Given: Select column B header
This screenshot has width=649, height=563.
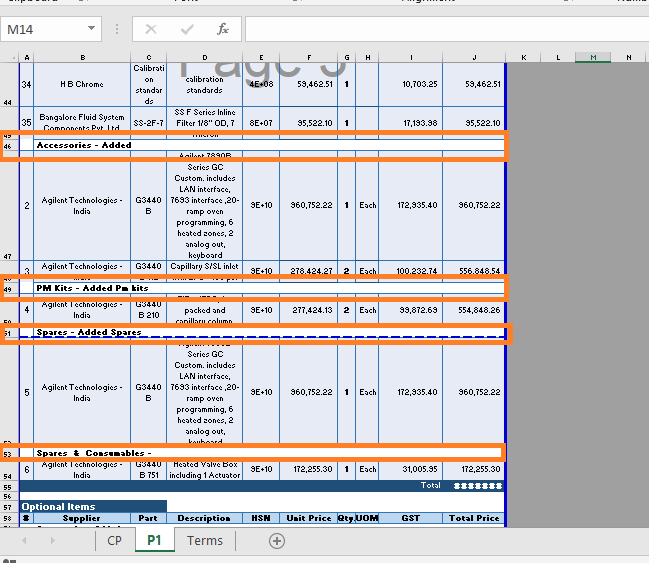Looking at the screenshot, I should (x=82, y=58).
